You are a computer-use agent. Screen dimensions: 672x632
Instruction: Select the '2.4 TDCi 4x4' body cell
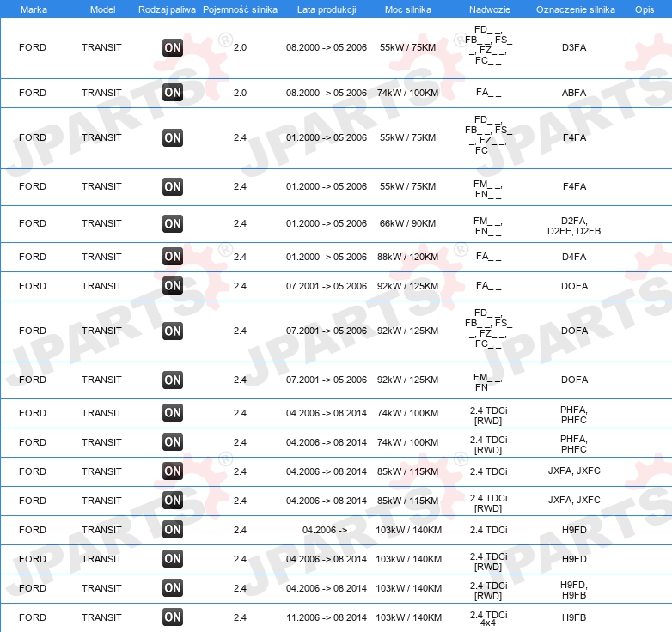point(489,619)
